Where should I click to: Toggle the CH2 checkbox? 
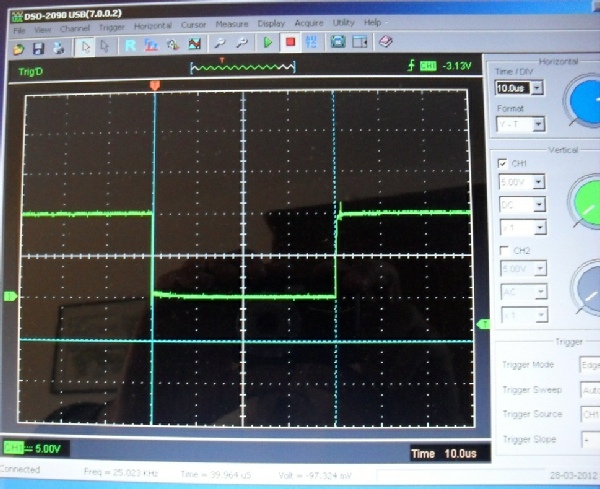tap(505, 251)
